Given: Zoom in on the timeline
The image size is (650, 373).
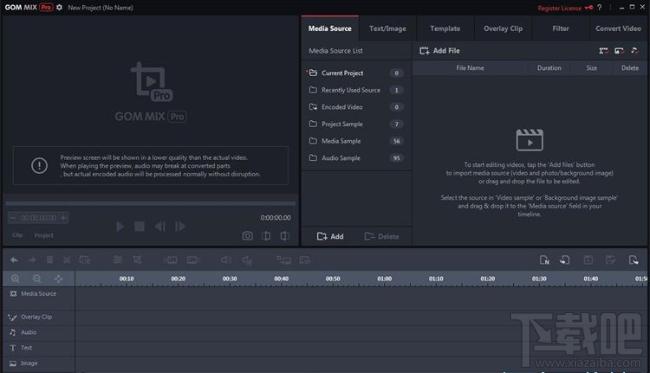Looking at the screenshot, I should click(x=15, y=279).
